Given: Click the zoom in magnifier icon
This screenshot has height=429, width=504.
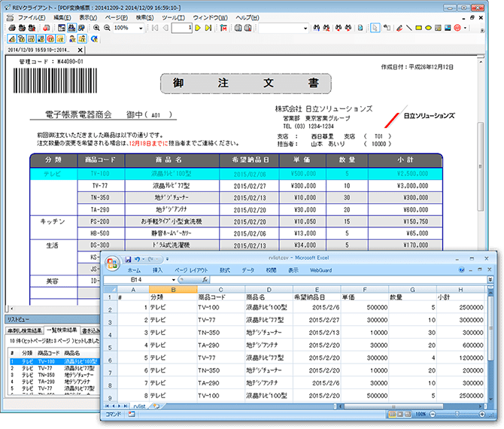Looking at the screenshot, I should [95, 28].
